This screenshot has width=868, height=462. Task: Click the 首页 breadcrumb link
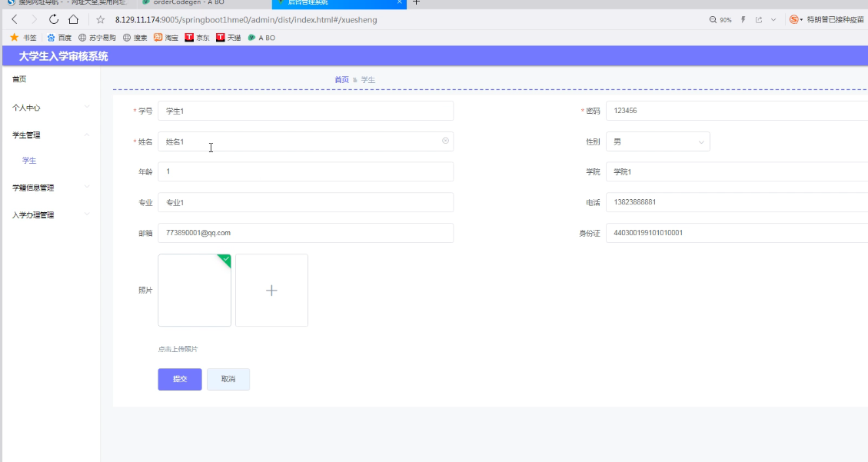[341, 80]
